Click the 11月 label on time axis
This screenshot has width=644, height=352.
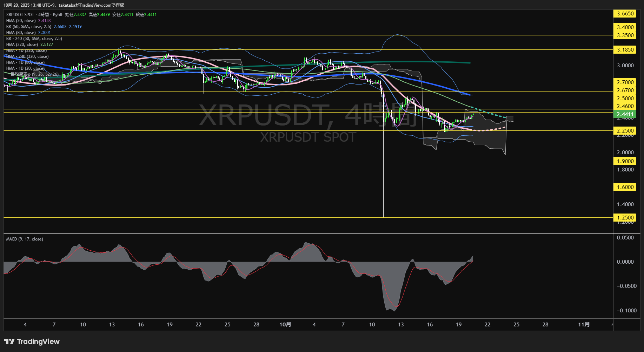584,324
